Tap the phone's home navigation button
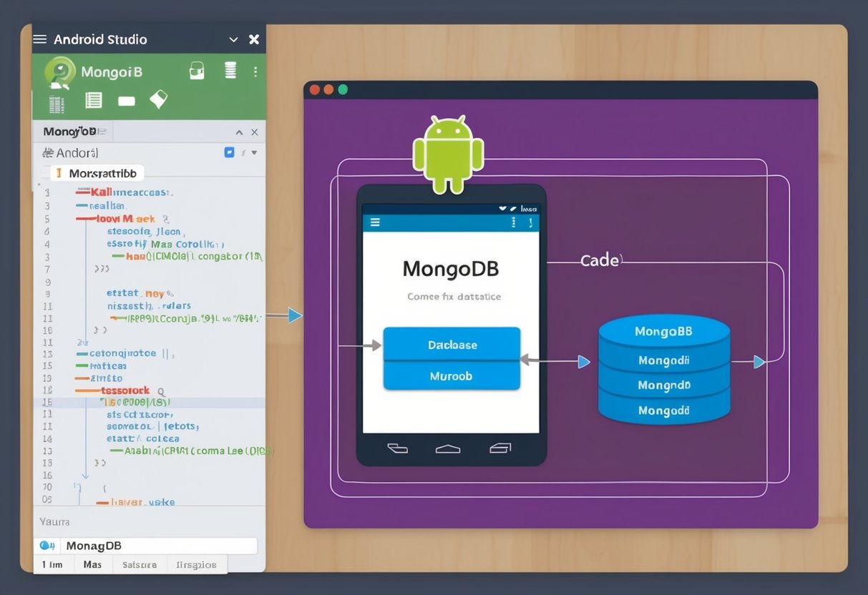 pos(448,448)
